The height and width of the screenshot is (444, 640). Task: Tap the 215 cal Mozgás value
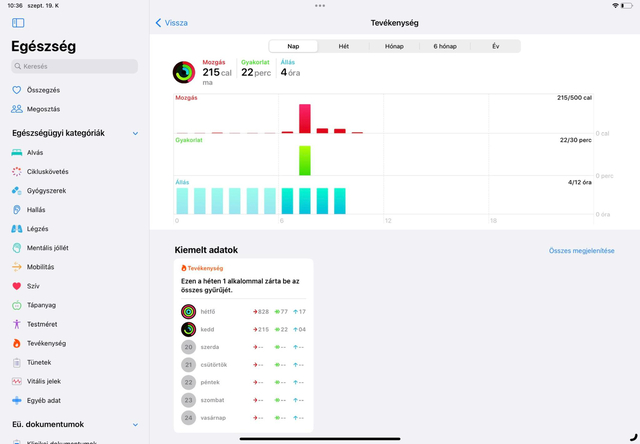click(217, 73)
